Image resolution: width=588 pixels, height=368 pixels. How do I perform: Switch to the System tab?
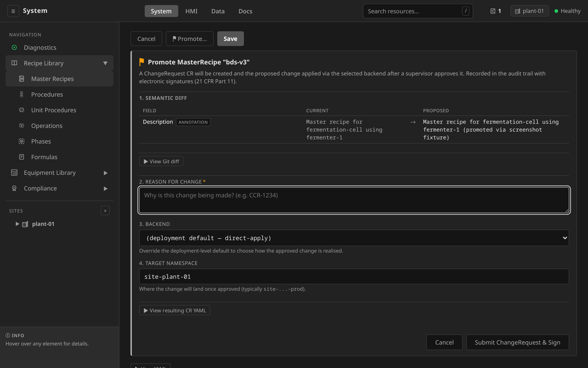161,11
